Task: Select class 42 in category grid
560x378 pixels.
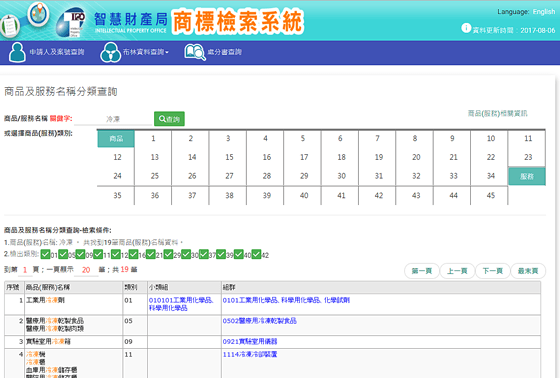Action: pyautogui.click(x=379, y=196)
